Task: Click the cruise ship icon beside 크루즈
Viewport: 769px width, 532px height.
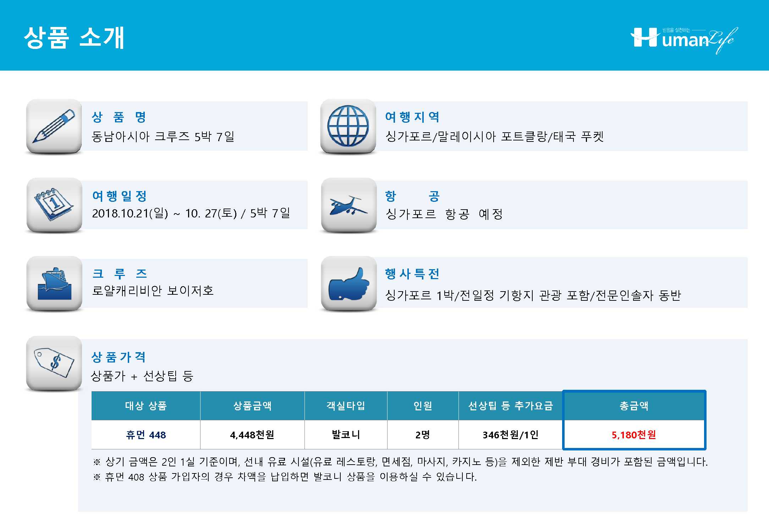Action: [54, 283]
